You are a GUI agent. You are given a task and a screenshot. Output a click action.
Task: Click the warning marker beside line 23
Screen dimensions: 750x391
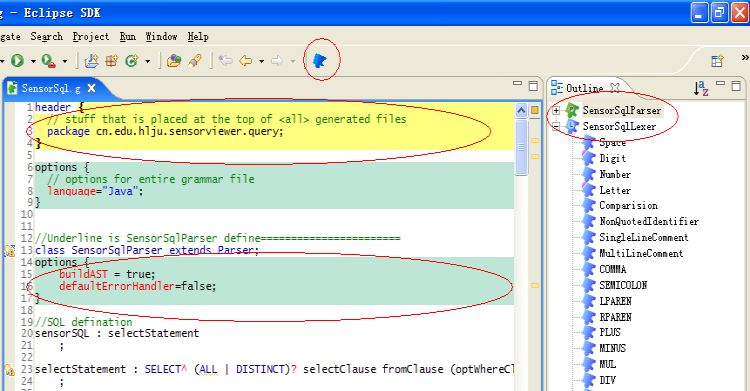[9, 369]
